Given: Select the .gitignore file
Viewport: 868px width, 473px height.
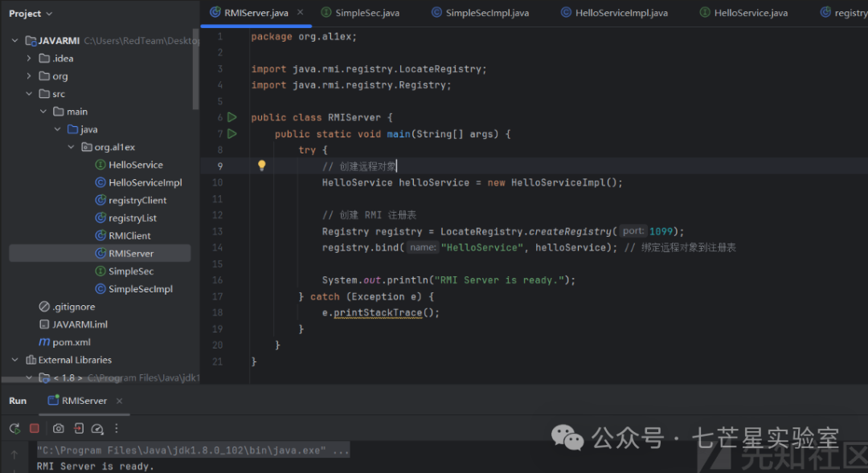Looking at the screenshot, I should coord(67,307).
